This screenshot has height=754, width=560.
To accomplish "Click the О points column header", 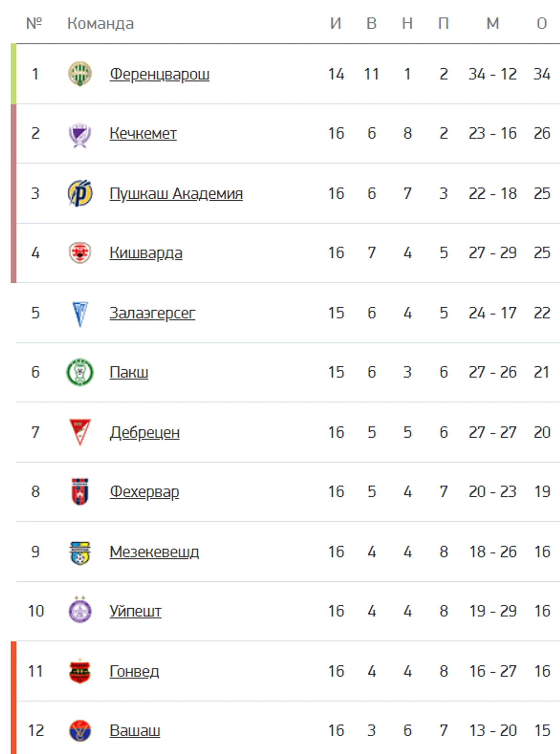I will 542,23.
